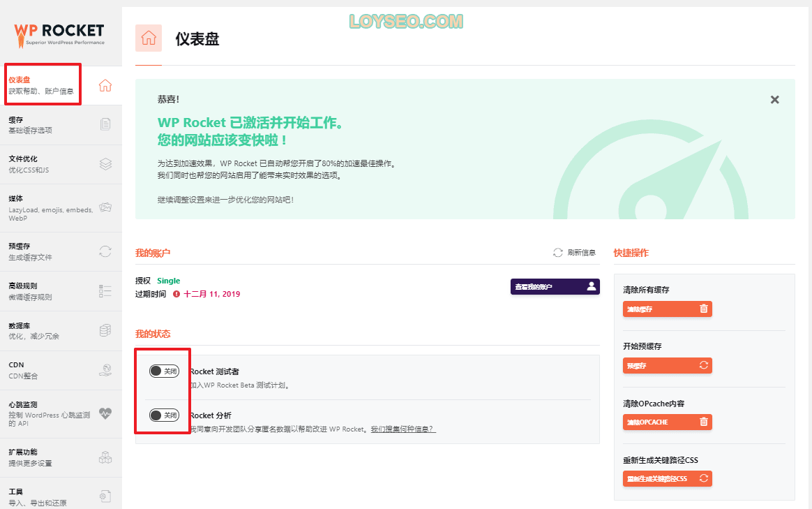The width and height of the screenshot is (812, 509).
Task: Click the heartbeat icon in 心跳监测 row
Action: point(105,413)
